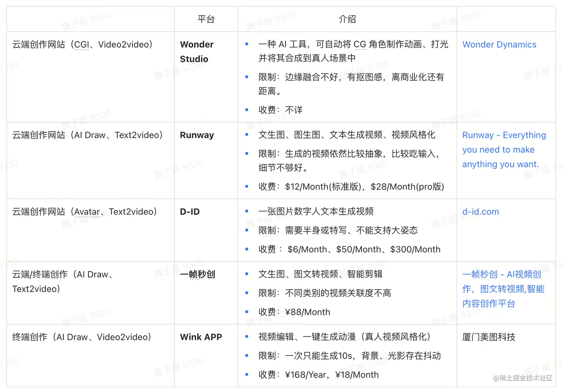Open the Wonder Dynamics link
The height and width of the screenshot is (392, 563).
(499, 45)
